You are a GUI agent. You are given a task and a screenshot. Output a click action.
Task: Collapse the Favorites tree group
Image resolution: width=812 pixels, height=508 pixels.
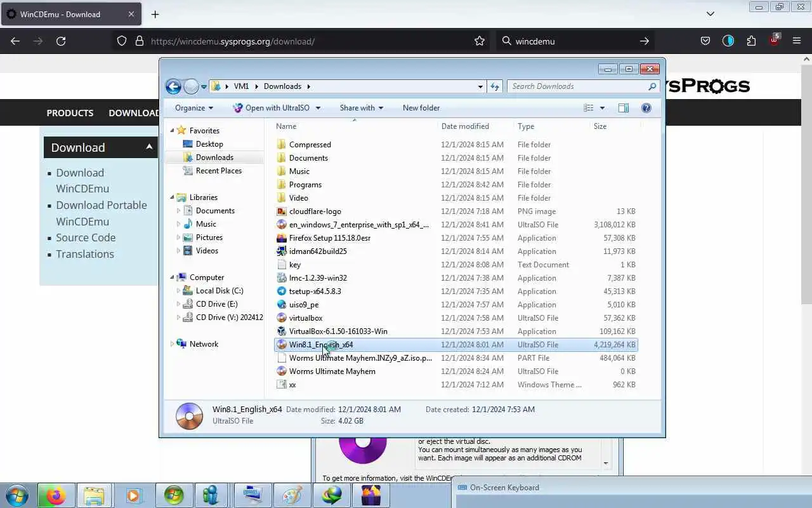(172, 130)
